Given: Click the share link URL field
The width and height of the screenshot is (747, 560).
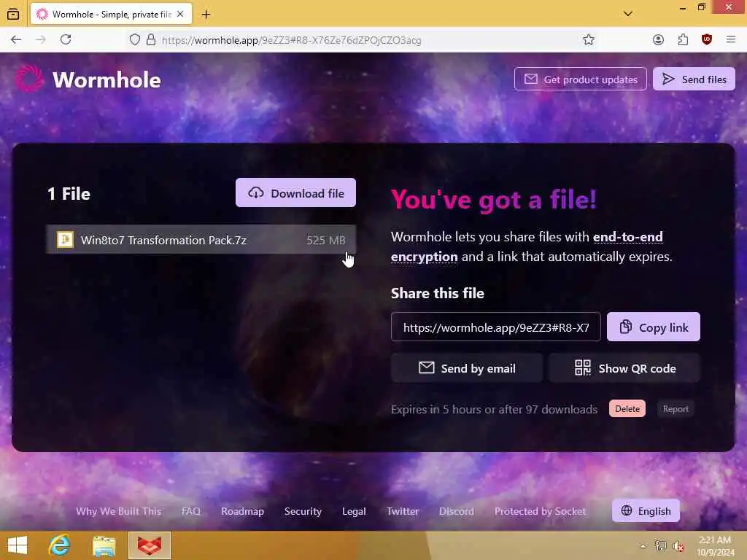Looking at the screenshot, I should coord(496,327).
